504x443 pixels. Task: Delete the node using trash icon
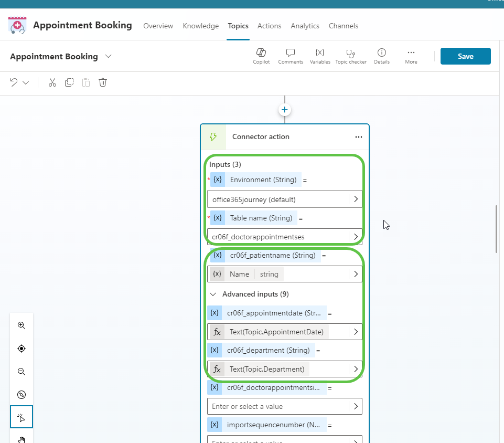click(x=102, y=82)
